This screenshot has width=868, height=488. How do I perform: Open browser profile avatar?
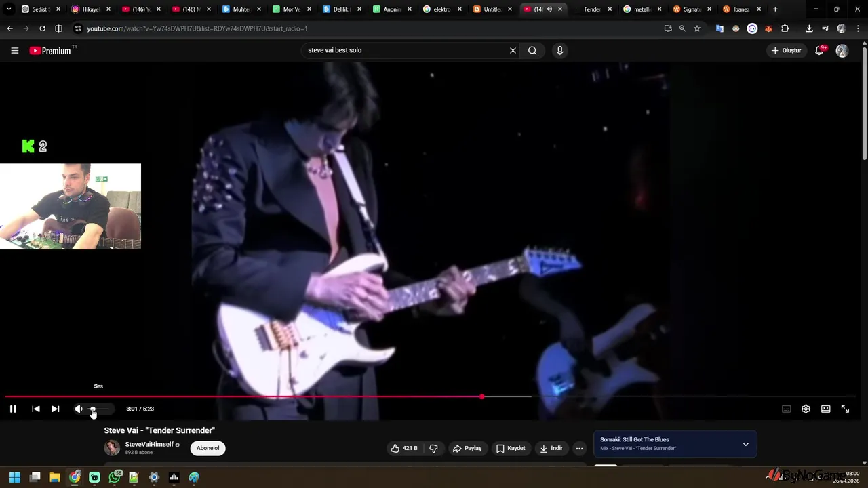pos(842,28)
